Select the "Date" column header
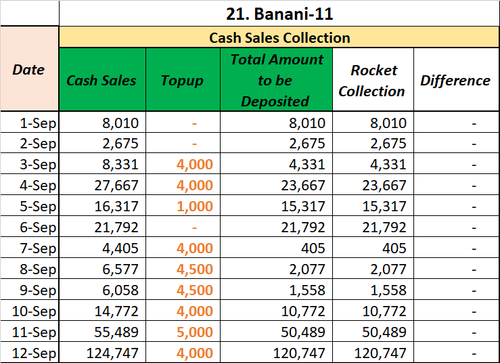Image resolution: width=500 pixels, height=363 pixels. click(x=29, y=69)
